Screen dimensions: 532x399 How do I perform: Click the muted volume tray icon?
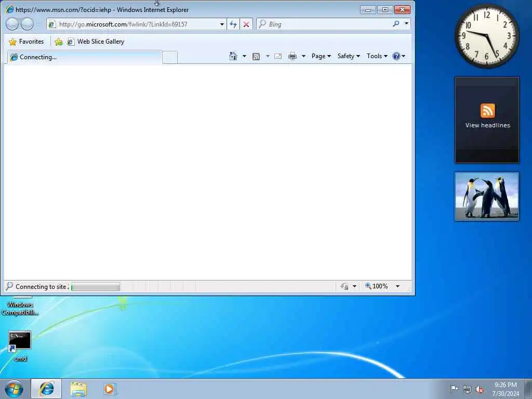pyautogui.click(x=480, y=390)
